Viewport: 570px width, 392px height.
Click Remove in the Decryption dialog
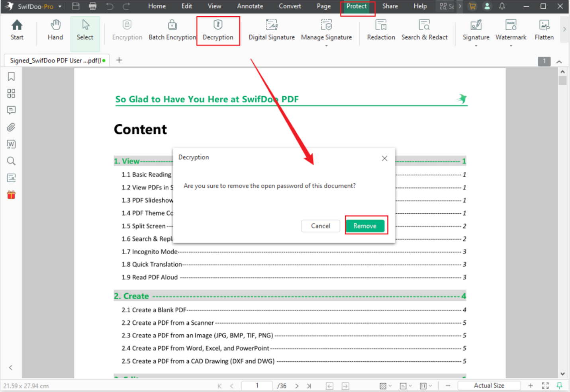click(365, 226)
